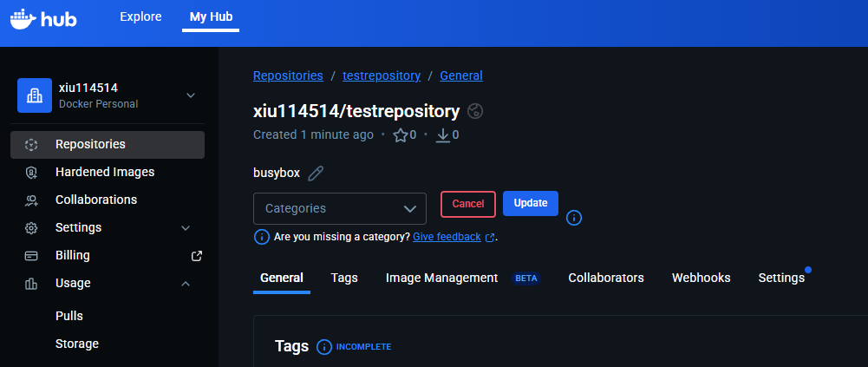868x367 pixels.
Task: Click the Settings gear icon in sidebar
Action: (x=31, y=228)
